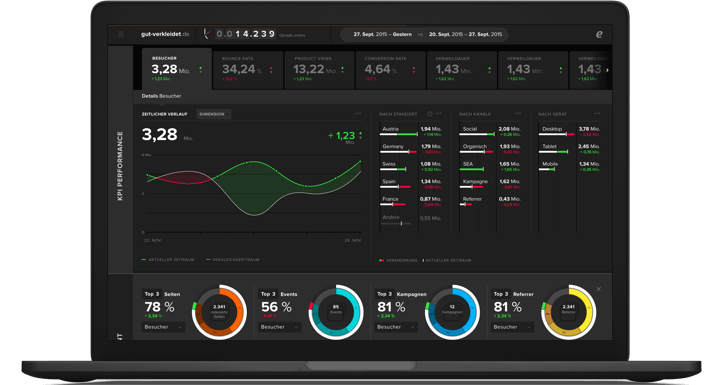The width and height of the screenshot is (706, 385).
Task: Select the Bounce Rate KPI card
Action: tap(248, 70)
